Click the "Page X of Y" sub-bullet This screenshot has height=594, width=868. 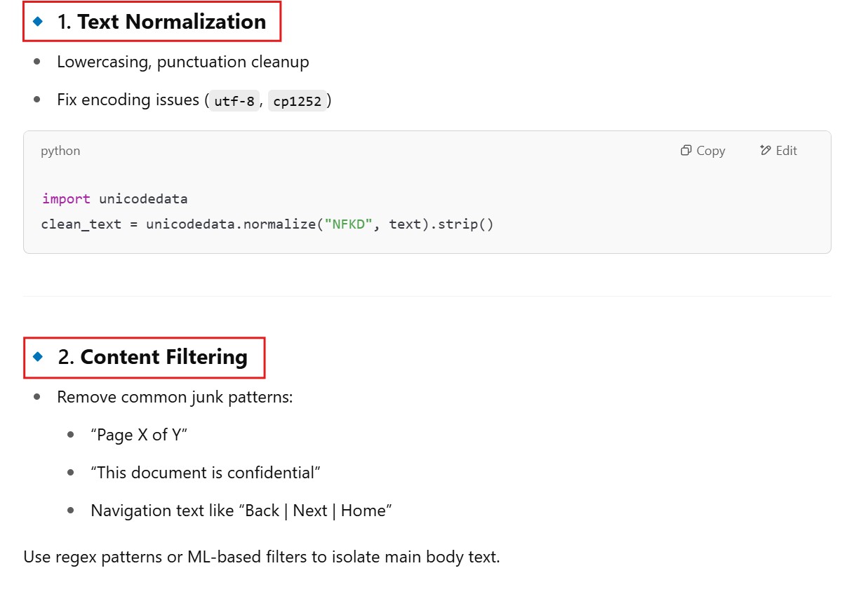139,435
